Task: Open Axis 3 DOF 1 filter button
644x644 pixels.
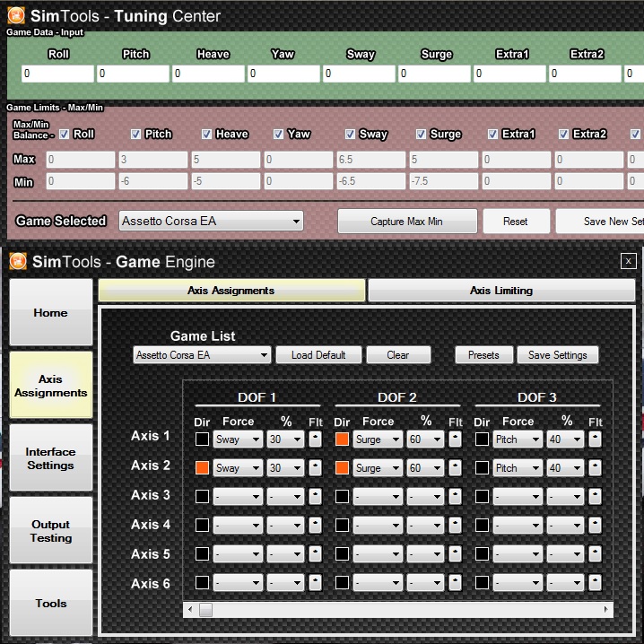Action: pos(315,497)
